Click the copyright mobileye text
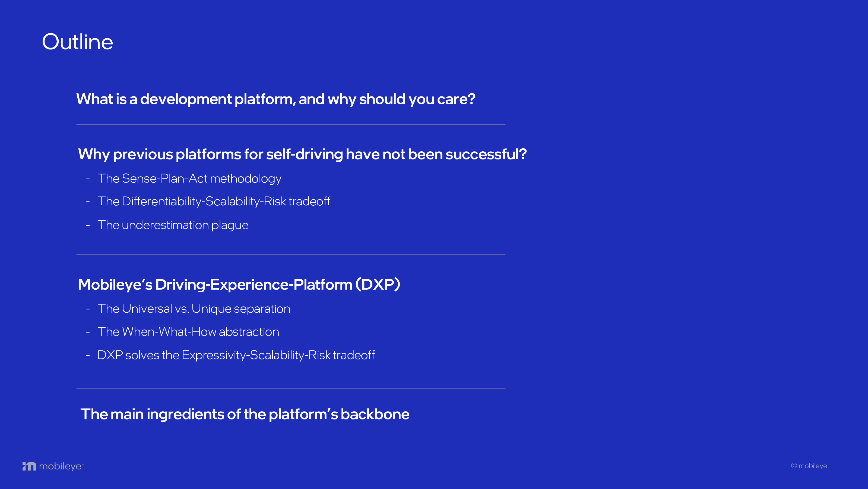868x489 pixels. [809, 466]
